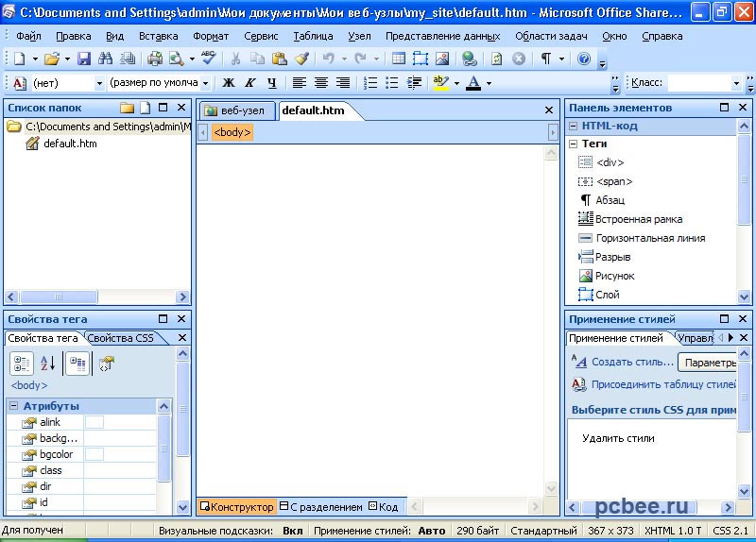Click the class attribute value field
Image resolution: width=756 pixels, height=542 pixels.
120,470
